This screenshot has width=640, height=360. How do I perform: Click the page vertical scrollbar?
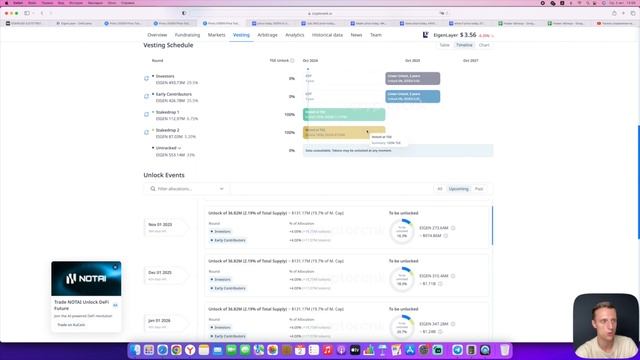(x=638, y=182)
